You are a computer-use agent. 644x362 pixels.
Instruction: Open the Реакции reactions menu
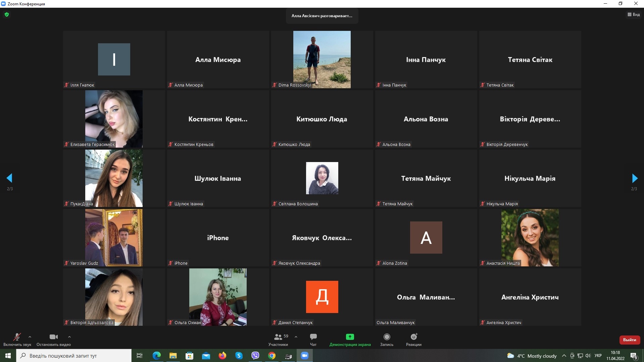pos(413,339)
